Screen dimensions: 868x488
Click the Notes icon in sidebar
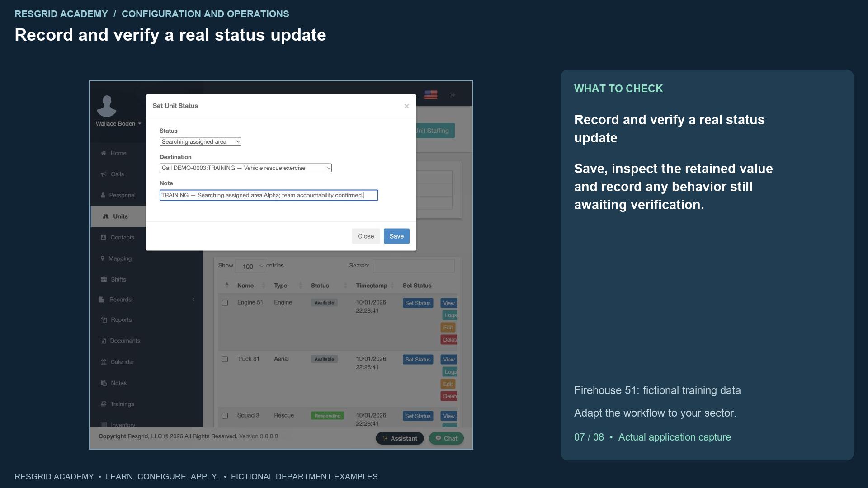click(x=104, y=383)
